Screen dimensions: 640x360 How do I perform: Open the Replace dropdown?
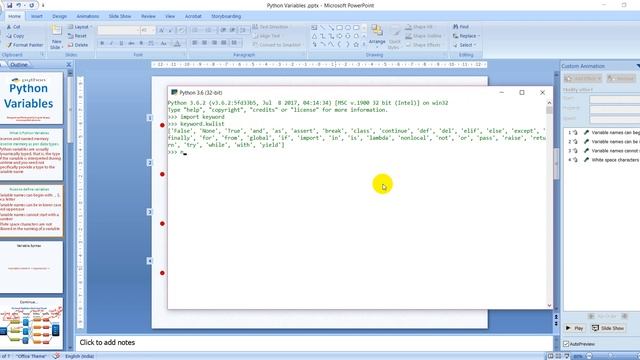(x=466, y=36)
